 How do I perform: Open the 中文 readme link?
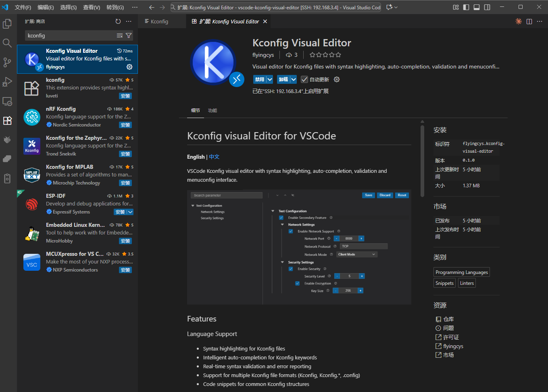[x=214, y=157]
